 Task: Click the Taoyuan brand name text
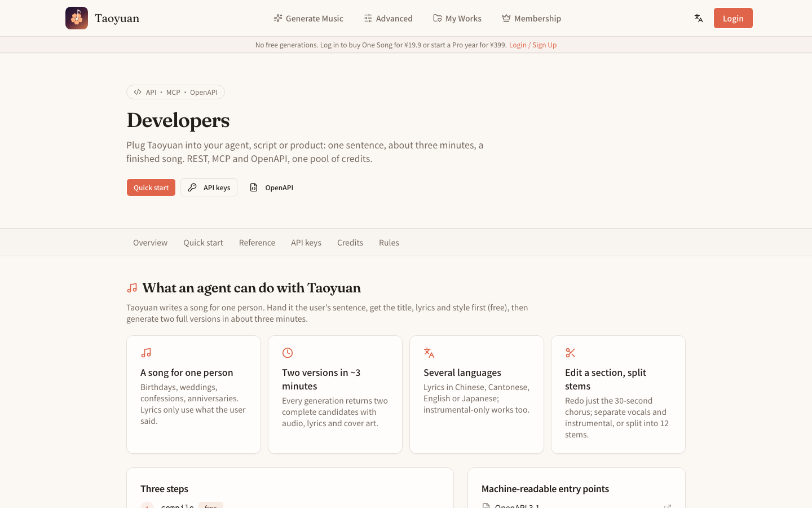click(117, 18)
